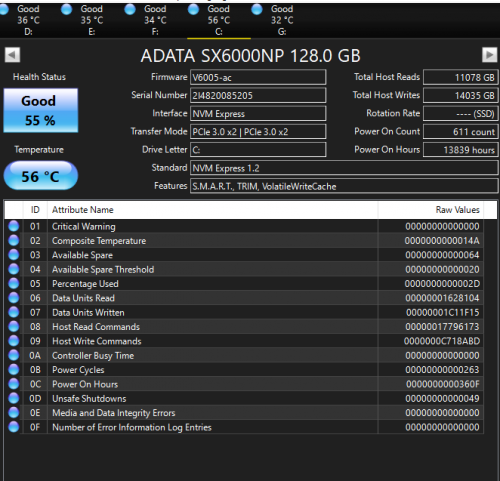The height and width of the screenshot is (481, 500).
Task: Click the Attribute Name column header
Action: coord(213,210)
